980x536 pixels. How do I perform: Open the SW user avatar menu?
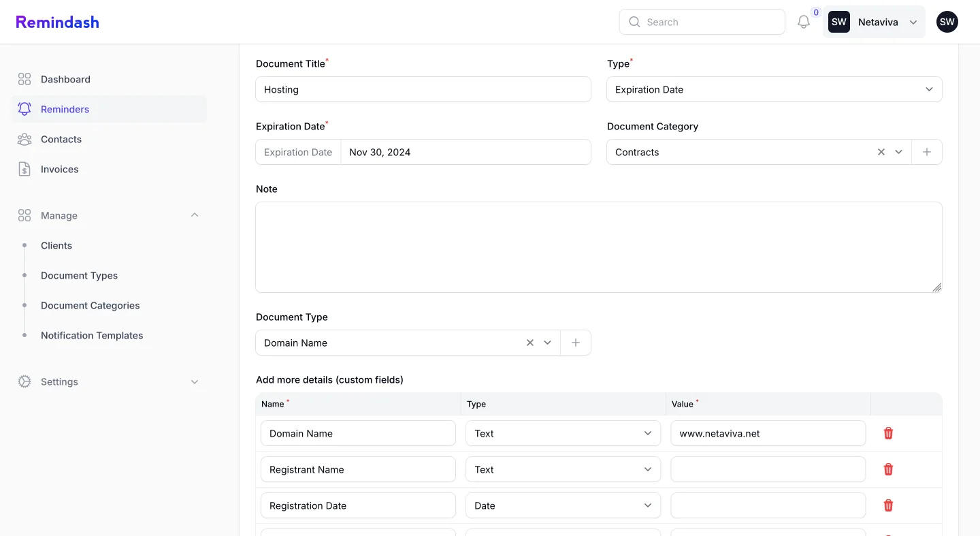point(947,22)
